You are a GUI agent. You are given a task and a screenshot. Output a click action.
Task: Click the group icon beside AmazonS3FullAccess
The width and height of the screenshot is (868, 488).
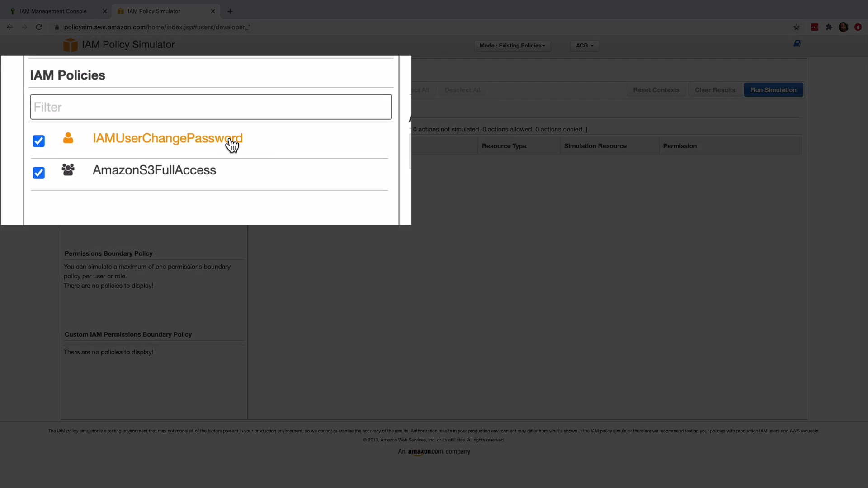68,169
